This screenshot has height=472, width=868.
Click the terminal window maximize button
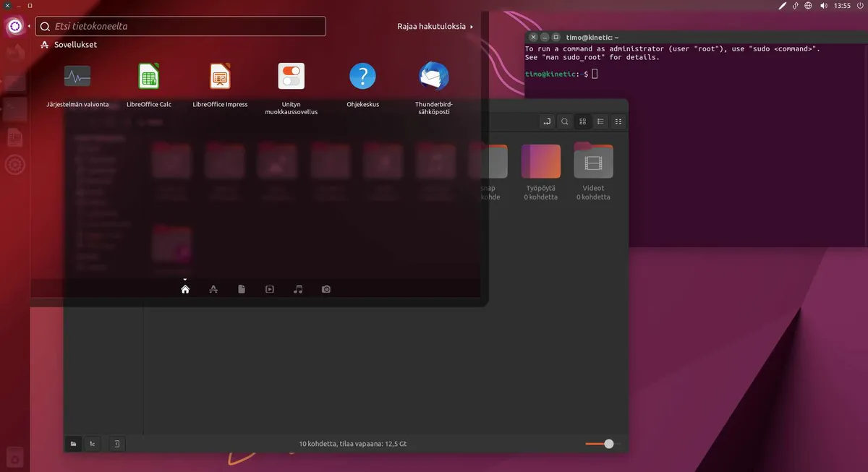pos(556,37)
